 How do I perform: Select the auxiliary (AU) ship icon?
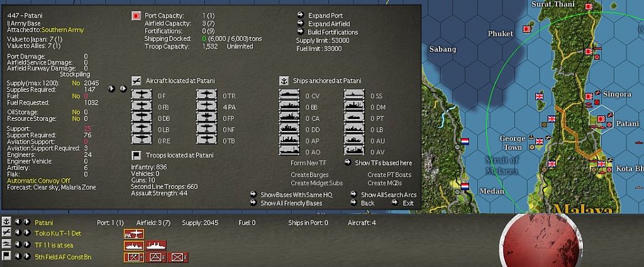pos(355,140)
